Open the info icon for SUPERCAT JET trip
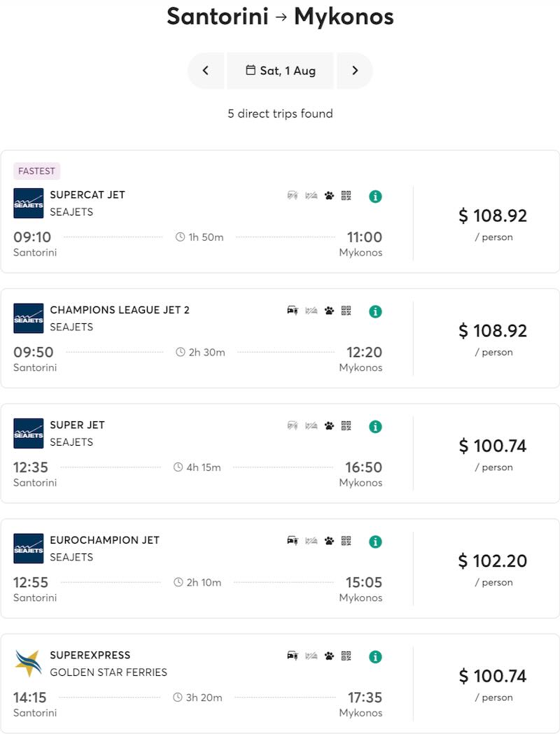 [375, 196]
